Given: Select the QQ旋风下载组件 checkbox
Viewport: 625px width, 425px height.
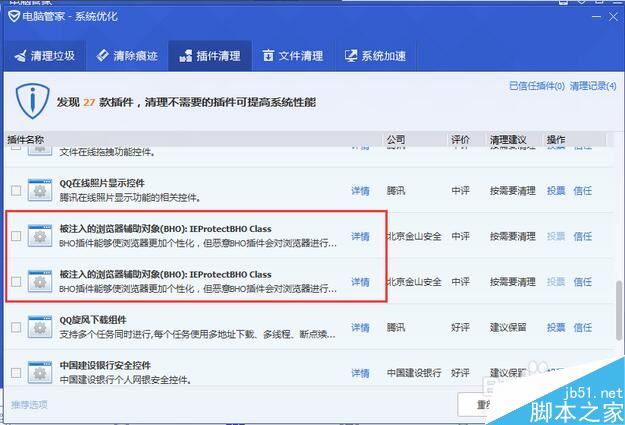Looking at the screenshot, I should coord(15,327).
